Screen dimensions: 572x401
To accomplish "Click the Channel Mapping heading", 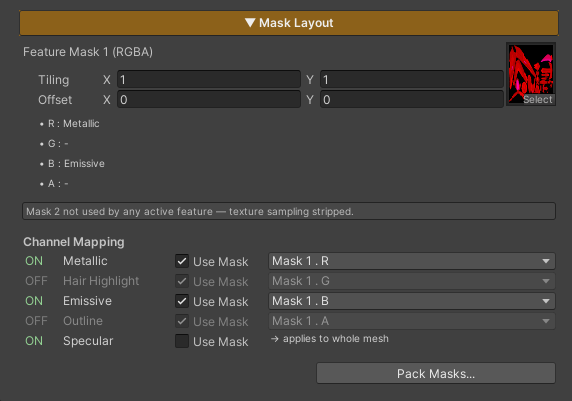I will 74,242.
